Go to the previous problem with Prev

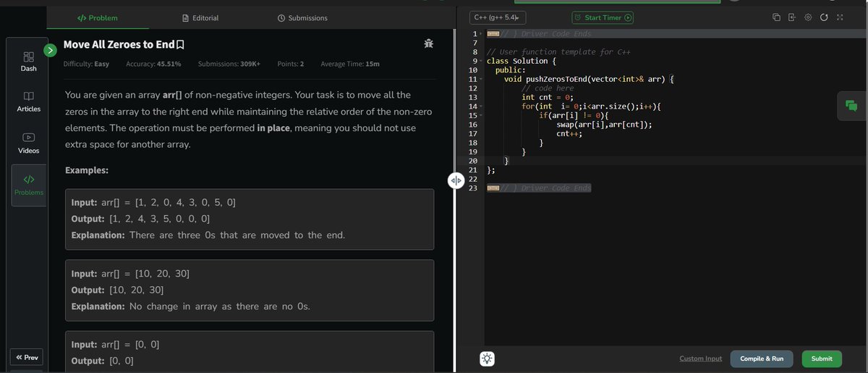[27, 357]
